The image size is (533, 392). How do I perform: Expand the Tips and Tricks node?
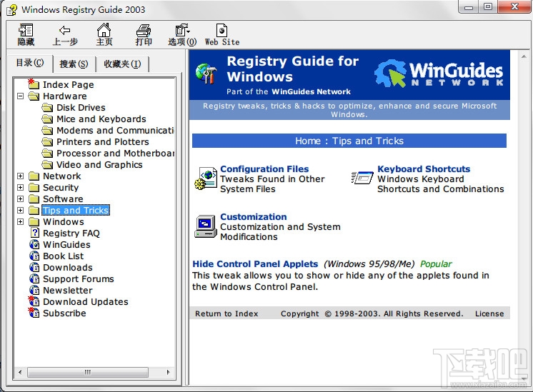[21, 210]
